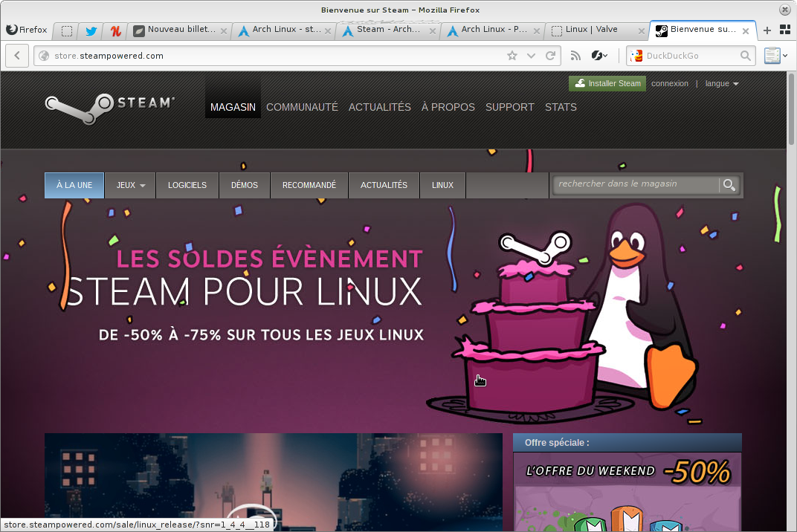
Task: Open a new tab with the plus icon
Action: pyautogui.click(x=767, y=30)
